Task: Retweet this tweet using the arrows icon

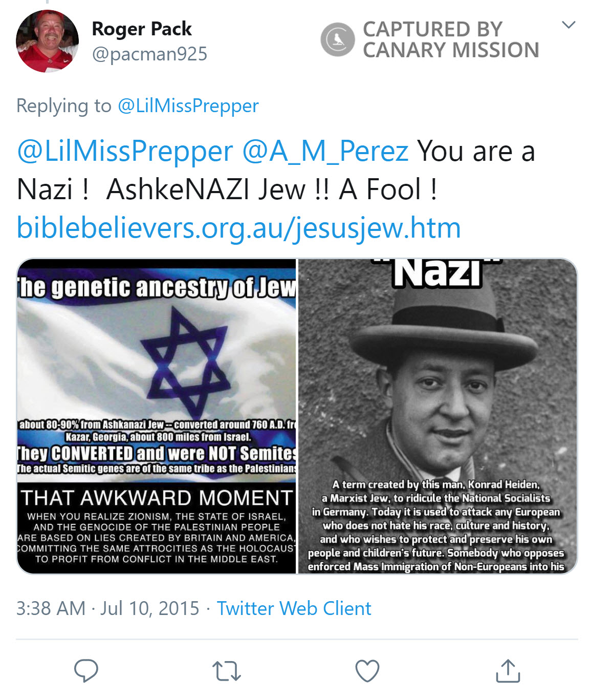Action: [226, 670]
